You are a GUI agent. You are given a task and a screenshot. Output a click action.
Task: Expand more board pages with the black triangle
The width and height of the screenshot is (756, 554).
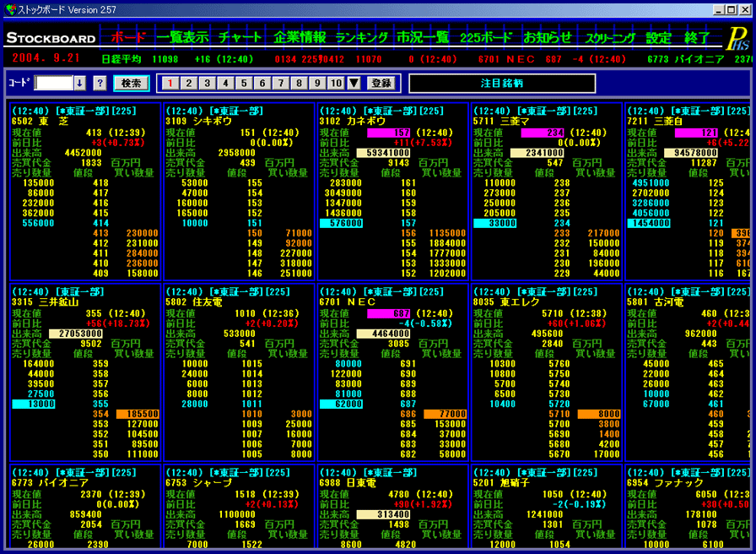click(x=354, y=83)
